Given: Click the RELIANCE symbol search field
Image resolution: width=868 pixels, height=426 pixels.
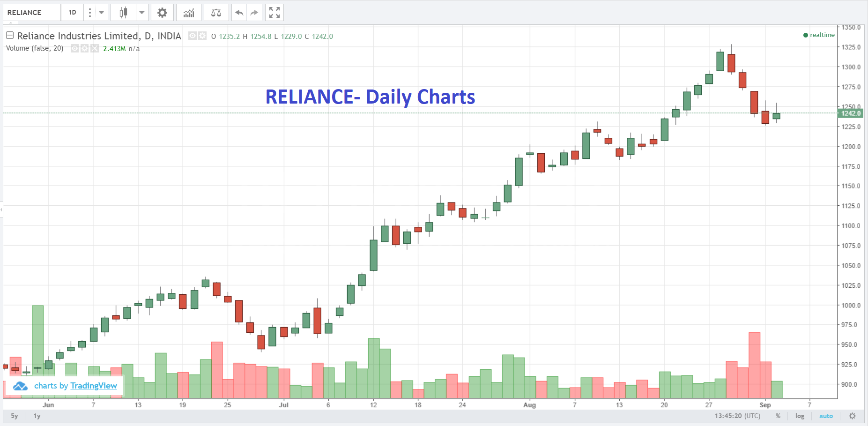Looking at the screenshot, I should pos(32,13).
